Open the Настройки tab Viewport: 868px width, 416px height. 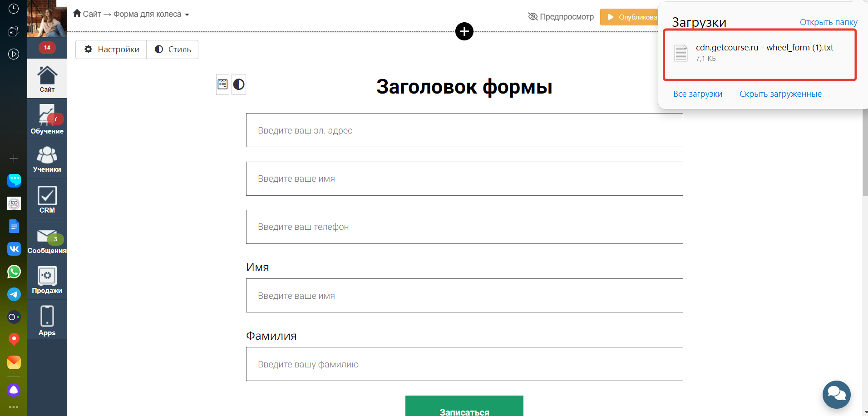111,50
